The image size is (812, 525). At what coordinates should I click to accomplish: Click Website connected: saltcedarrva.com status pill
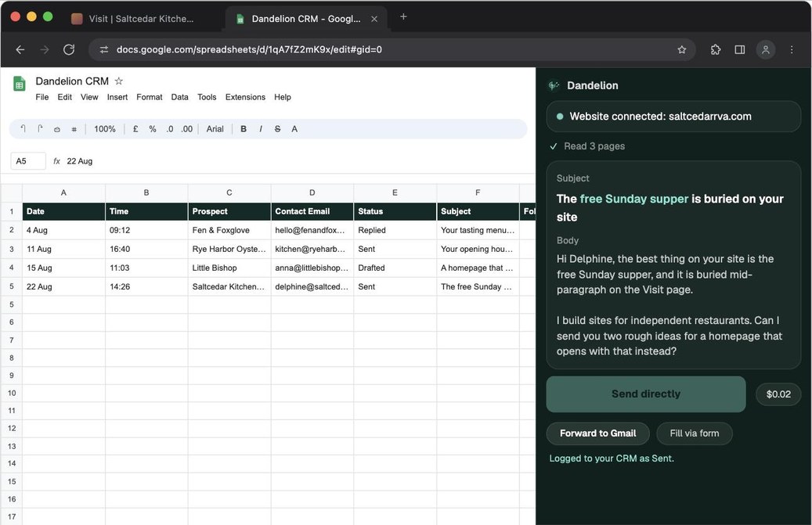click(x=673, y=117)
